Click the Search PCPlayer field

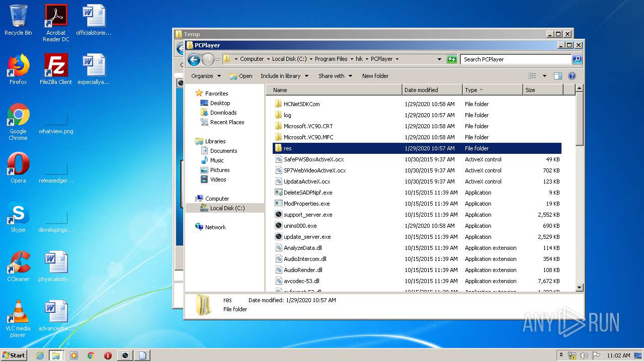point(516,59)
